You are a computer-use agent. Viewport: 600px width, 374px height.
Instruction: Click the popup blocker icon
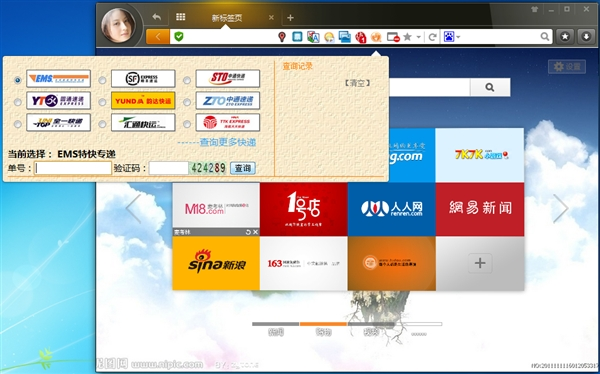point(393,37)
